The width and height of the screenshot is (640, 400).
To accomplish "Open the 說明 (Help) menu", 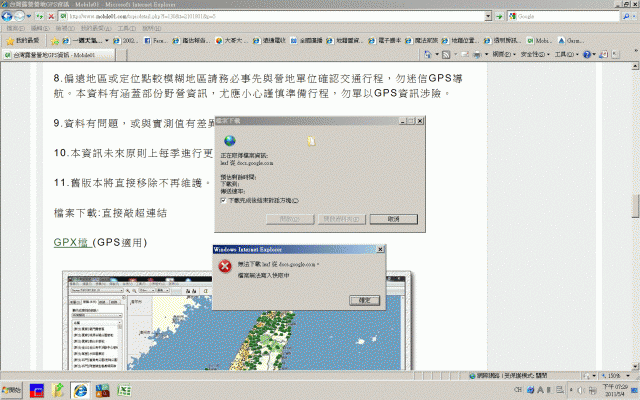I will pos(151,29).
